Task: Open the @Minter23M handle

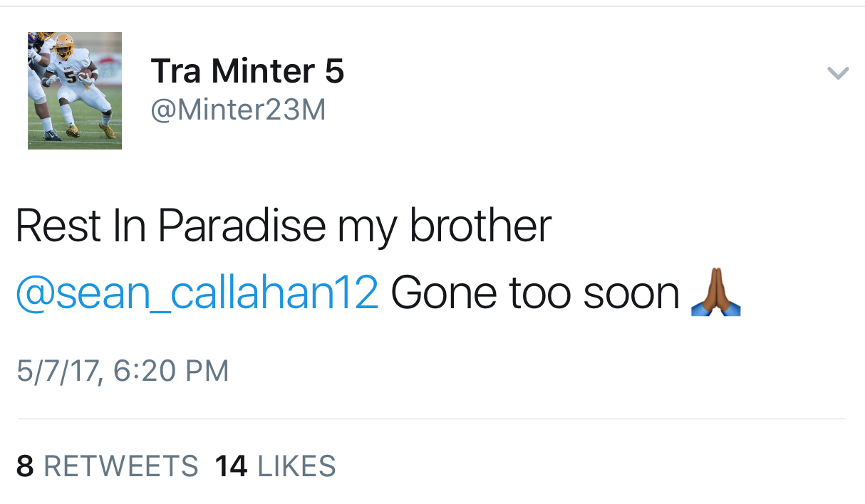Action: (x=238, y=110)
